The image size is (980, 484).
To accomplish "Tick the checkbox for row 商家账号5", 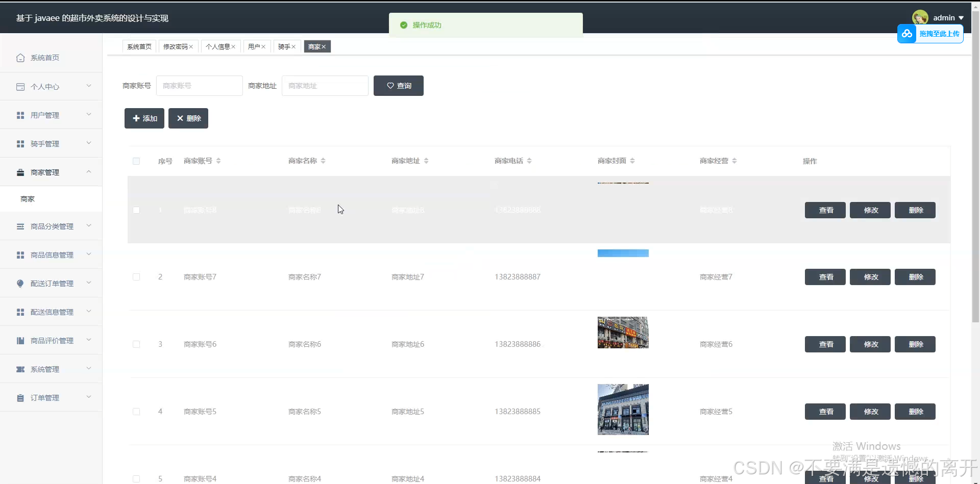I will coord(136,412).
